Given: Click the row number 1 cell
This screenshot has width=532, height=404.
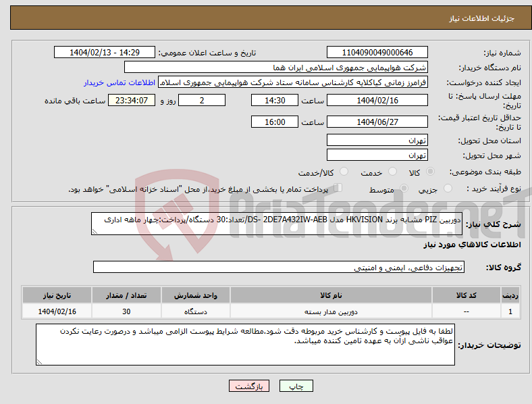Looking at the screenshot, I should click(x=510, y=311).
